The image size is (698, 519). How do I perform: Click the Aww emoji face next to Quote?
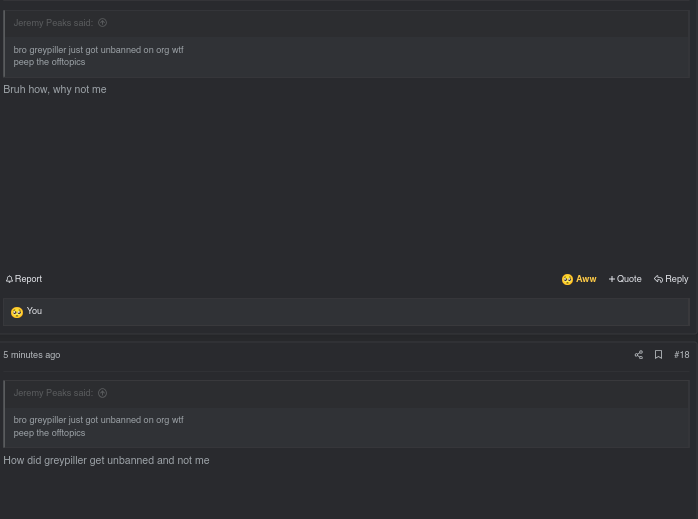[567, 279]
